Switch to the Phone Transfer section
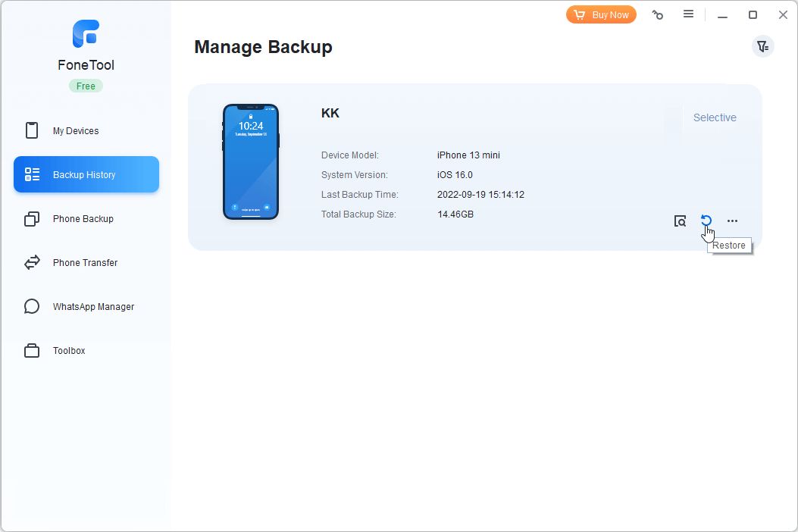The width and height of the screenshot is (798, 532). coord(85,263)
